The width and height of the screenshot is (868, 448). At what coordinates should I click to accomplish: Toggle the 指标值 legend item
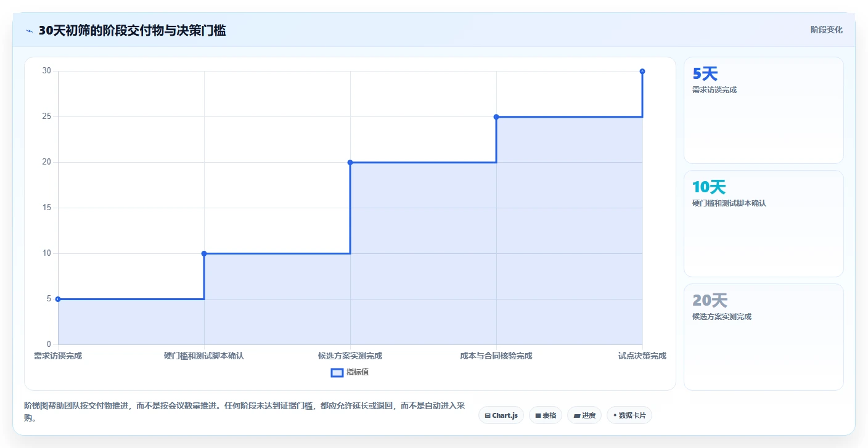[350, 372]
